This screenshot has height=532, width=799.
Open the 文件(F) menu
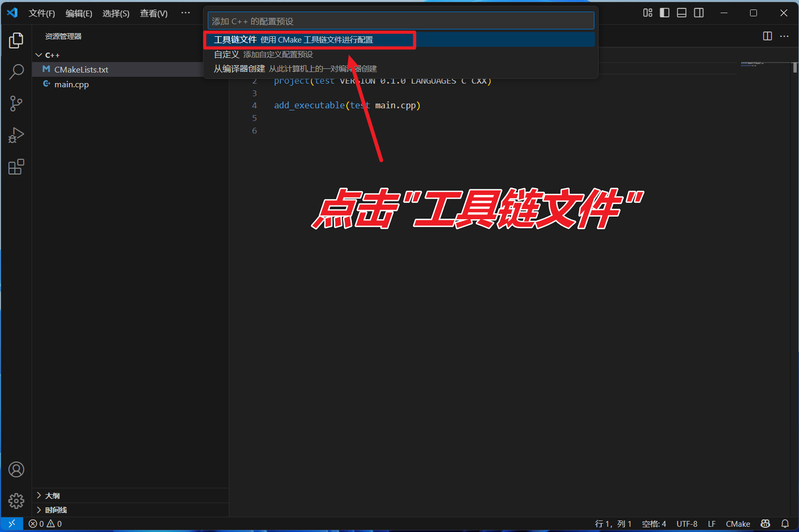pos(42,13)
